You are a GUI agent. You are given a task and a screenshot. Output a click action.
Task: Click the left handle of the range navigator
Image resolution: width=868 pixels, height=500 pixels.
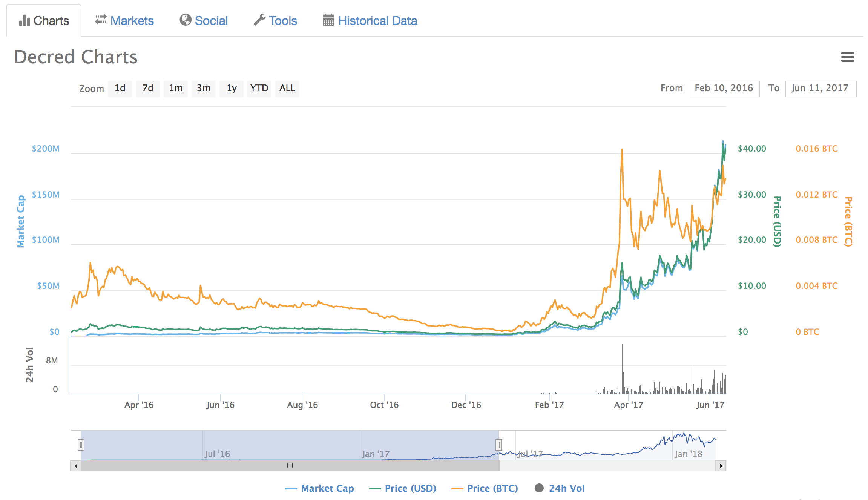[81, 445]
